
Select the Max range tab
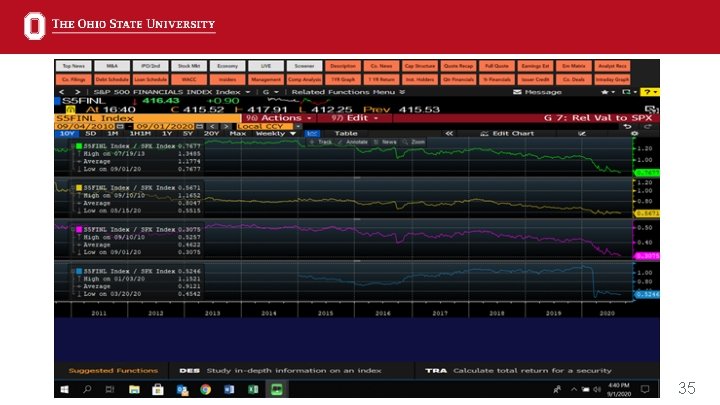pyautogui.click(x=237, y=134)
